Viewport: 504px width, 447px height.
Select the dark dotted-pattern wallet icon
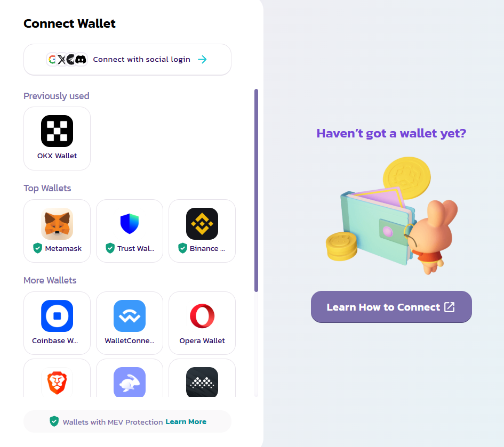click(x=202, y=382)
